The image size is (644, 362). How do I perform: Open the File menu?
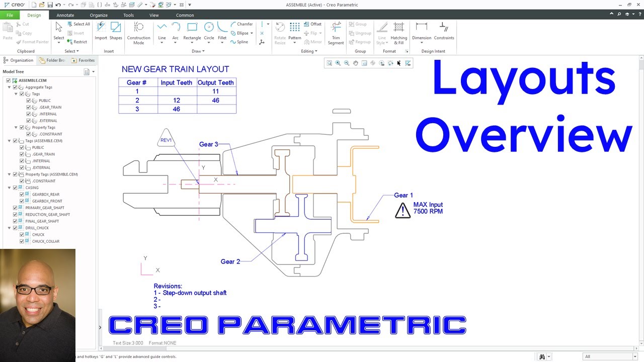click(10, 15)
